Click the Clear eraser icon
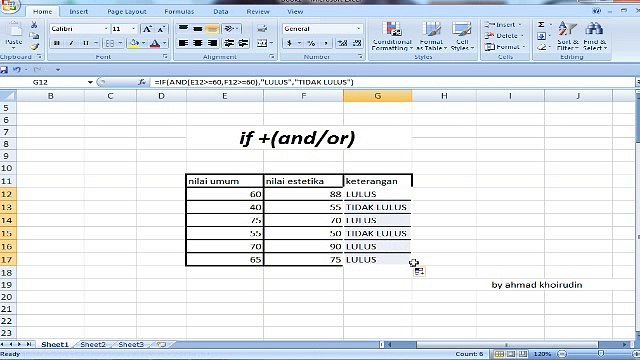This screenshot has width=640, height=360. 541,47
